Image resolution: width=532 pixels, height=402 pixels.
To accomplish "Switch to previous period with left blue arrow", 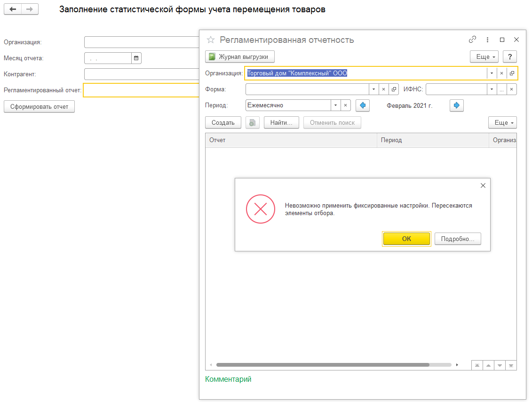I will pyautogui.click(x=363, y=105).
